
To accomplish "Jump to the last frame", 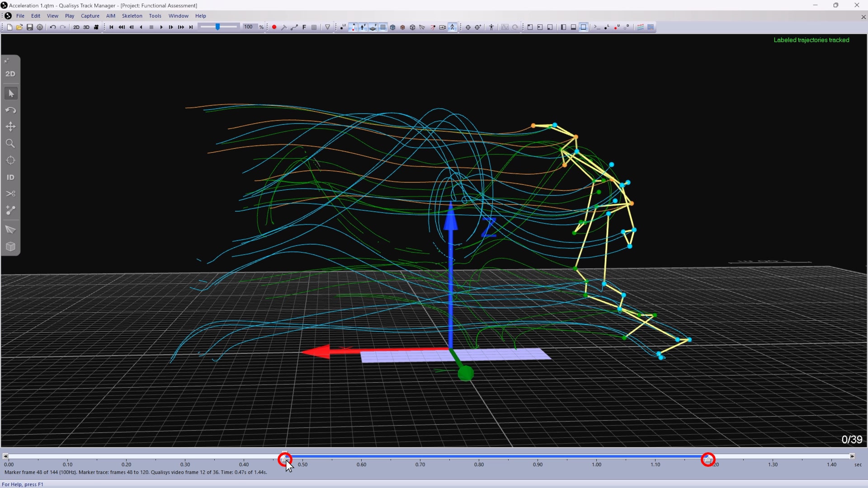I will pos(191,27).
